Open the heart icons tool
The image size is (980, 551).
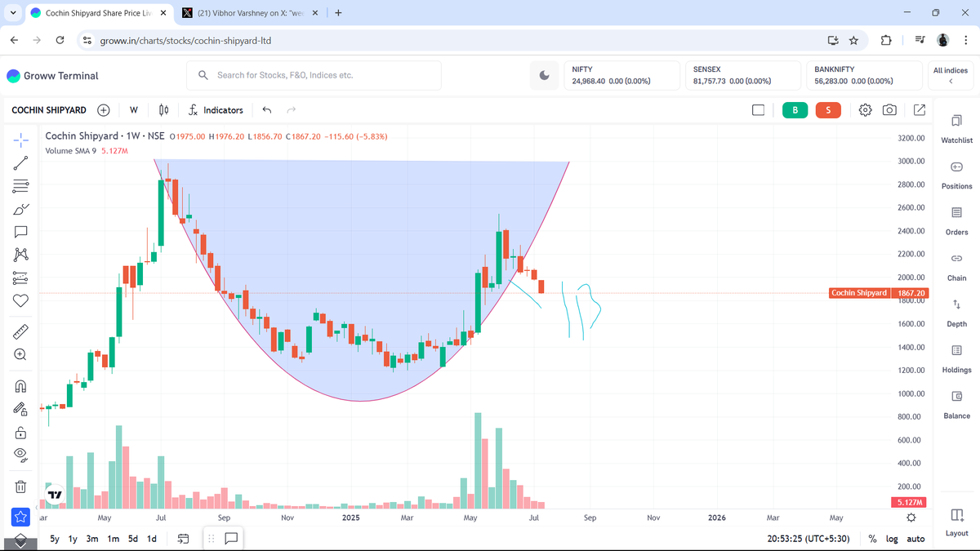tap(21, 301)
